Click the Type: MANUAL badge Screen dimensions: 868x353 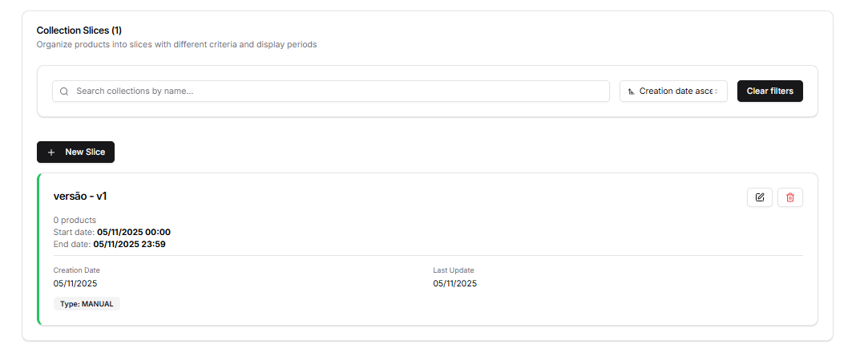tap(87, 304)
